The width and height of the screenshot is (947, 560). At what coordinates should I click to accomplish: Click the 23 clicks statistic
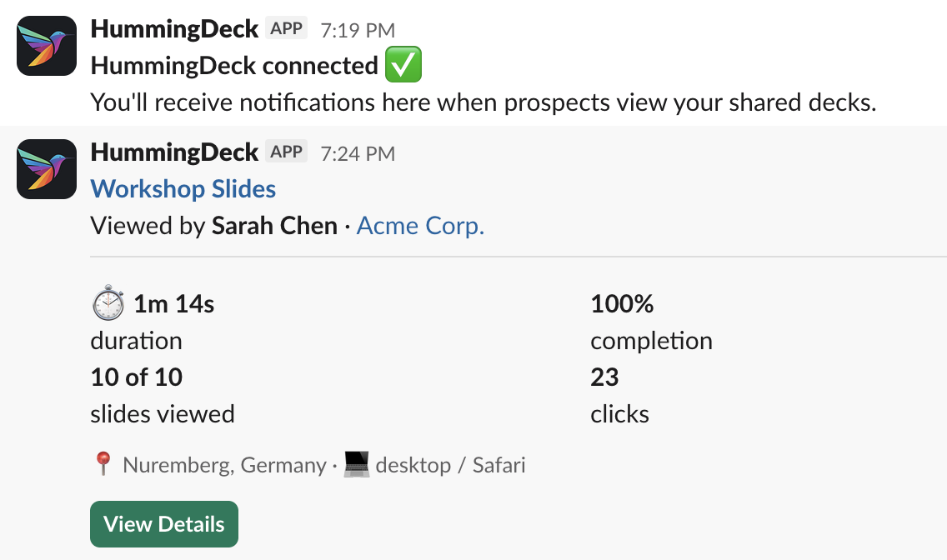point(604,377)
